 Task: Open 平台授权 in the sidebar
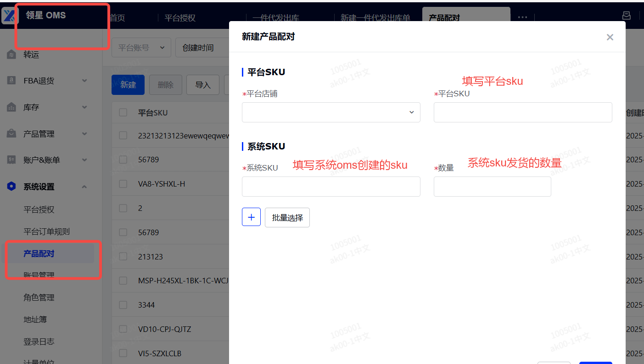(39, 210)
